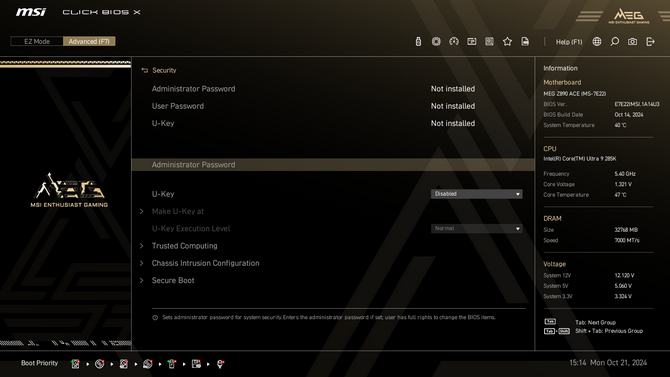This screenshot has height=377, width=670.
Task: Click the BIOS Build Date value
Action: click(x=629, y=115)
